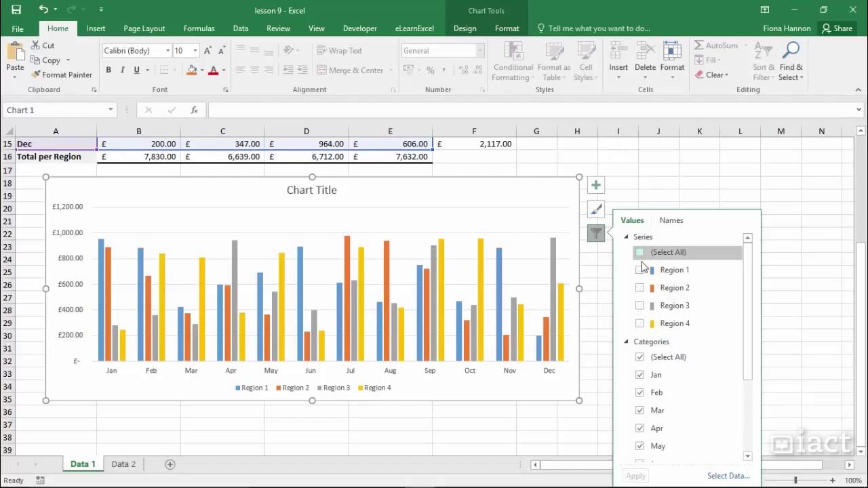This screenshot has height=488, width=868.
Task: Check the Region 2 series checkbox
Action: click(639, 287)
